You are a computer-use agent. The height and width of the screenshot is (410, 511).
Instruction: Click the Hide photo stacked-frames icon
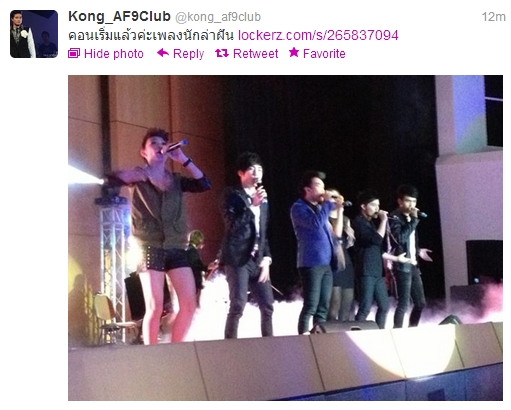pos(74,53)
